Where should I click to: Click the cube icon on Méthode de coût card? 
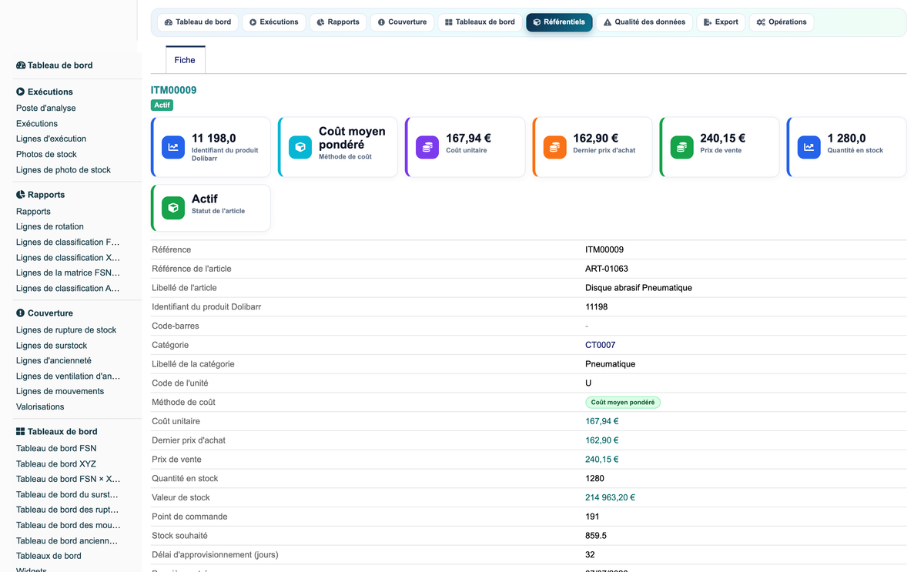300,147
